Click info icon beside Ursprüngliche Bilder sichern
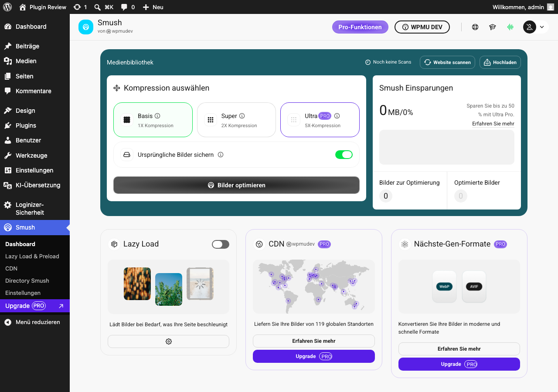Viewport: 558px width, 392px height. coord(221,155)
